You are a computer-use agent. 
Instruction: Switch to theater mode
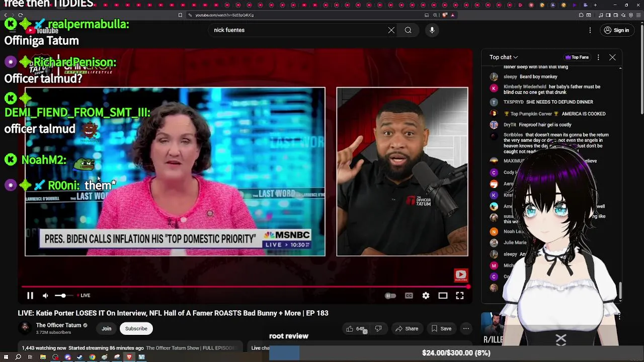pyautogui.click(x=443, y=296)
